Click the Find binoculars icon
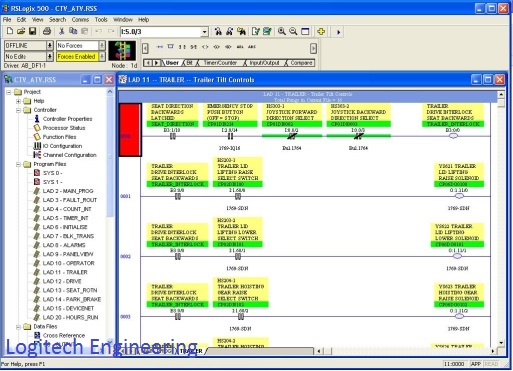This screenshot has height=371, width=513. (x=218, y=31)
